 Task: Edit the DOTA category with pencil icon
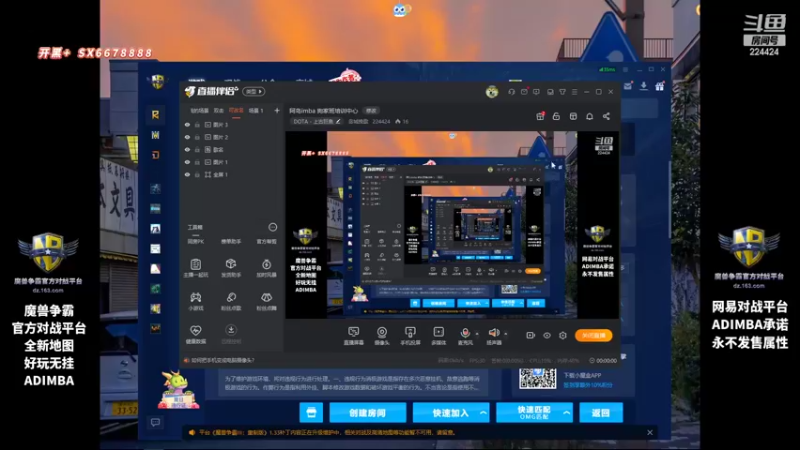[x=338, y=121]
